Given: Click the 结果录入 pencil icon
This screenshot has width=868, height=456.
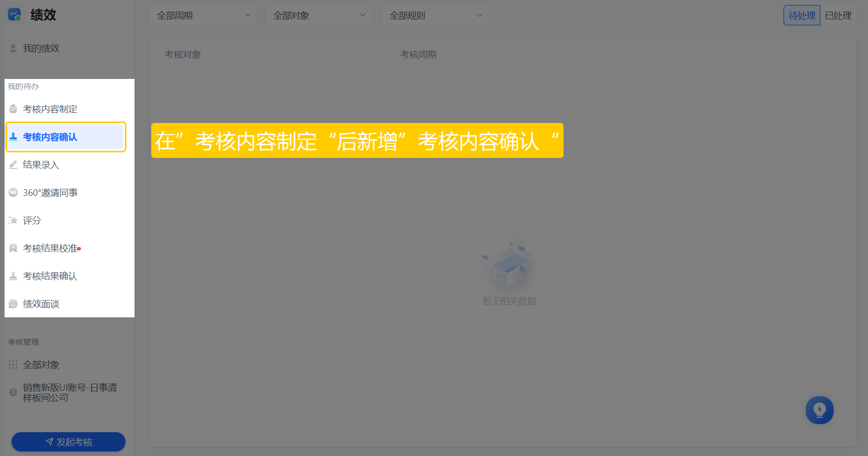Looking at the screenshot, I should tap(13, 164).
